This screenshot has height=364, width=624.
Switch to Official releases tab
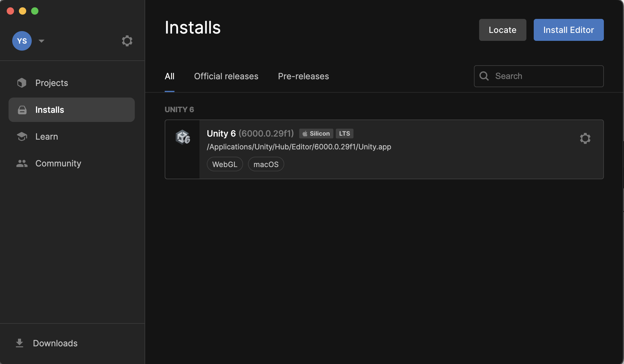(226, 76)
